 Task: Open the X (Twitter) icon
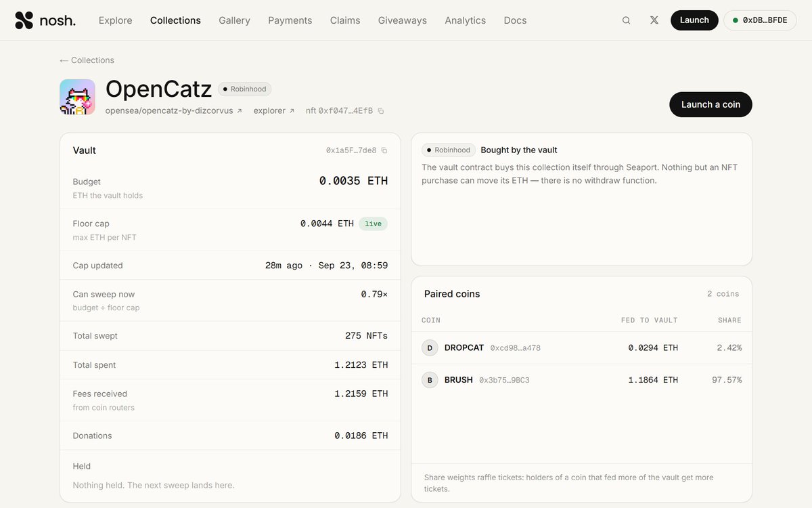tap(654, 20)
